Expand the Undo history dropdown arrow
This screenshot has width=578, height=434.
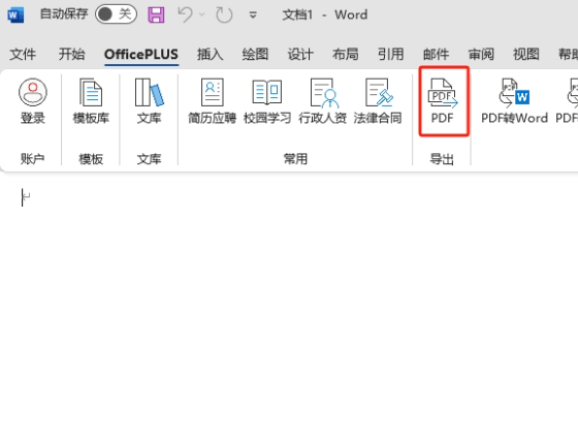pos(202,15)
